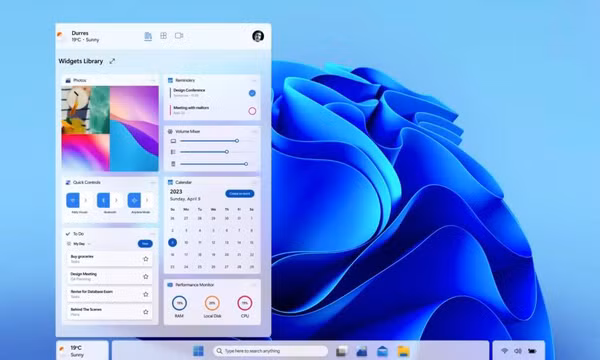
Task: Click the taskbar search box
Action: pos(270,351)
